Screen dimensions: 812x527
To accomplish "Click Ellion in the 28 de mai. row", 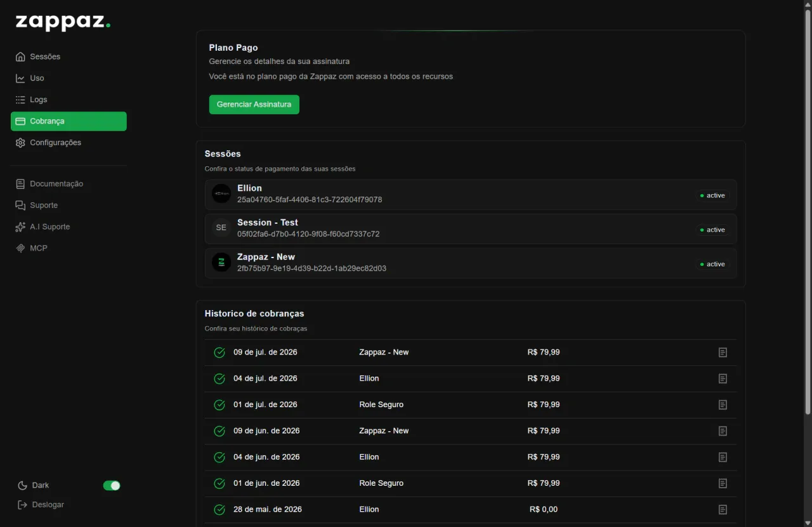I will tap(369, 510).
